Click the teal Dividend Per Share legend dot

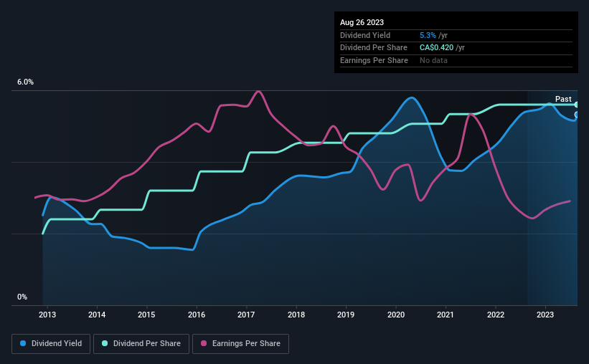[x=105, y=343]
